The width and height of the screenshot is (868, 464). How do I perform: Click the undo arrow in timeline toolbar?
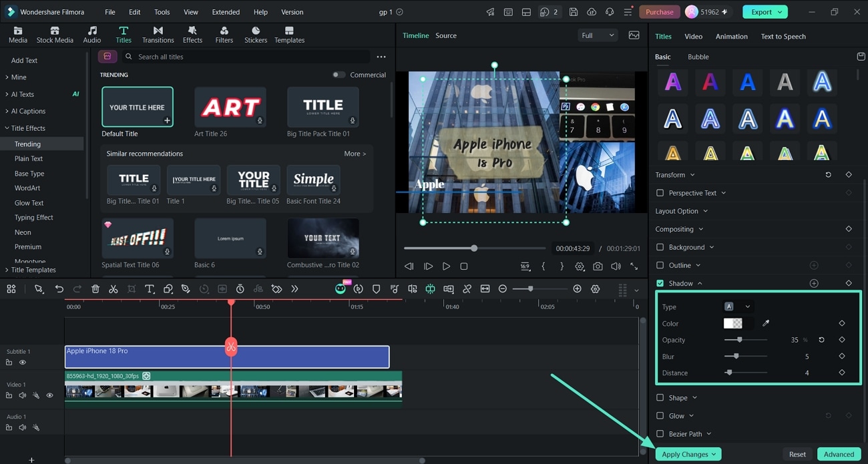click(x=59, y=289)
